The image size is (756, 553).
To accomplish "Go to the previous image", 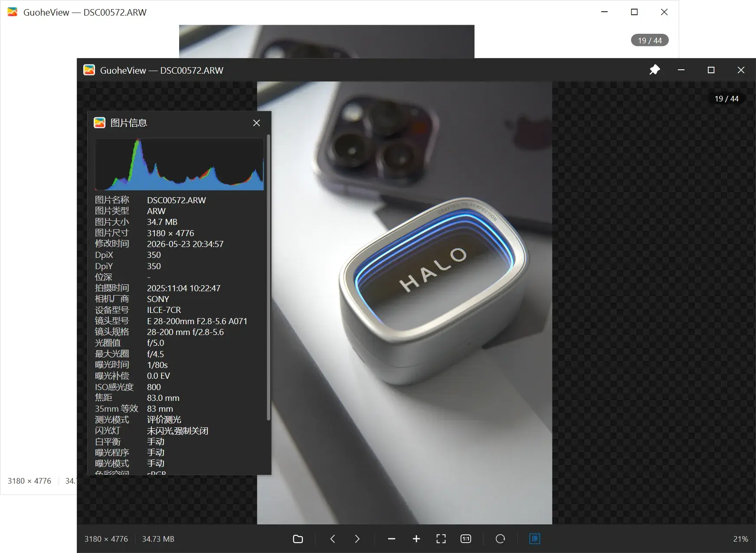I will coord(333,539).
